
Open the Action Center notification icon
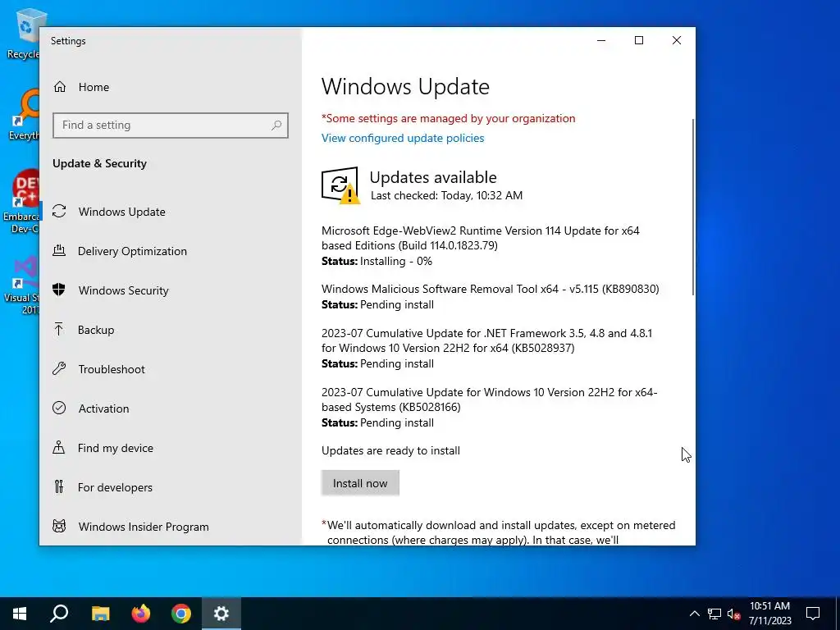813,614
